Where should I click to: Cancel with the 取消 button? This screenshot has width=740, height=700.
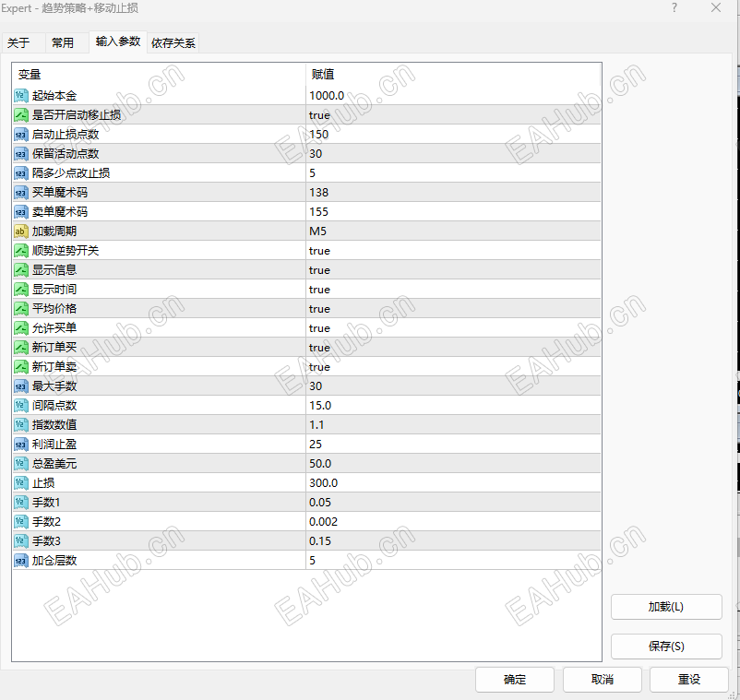pos(603,680)
